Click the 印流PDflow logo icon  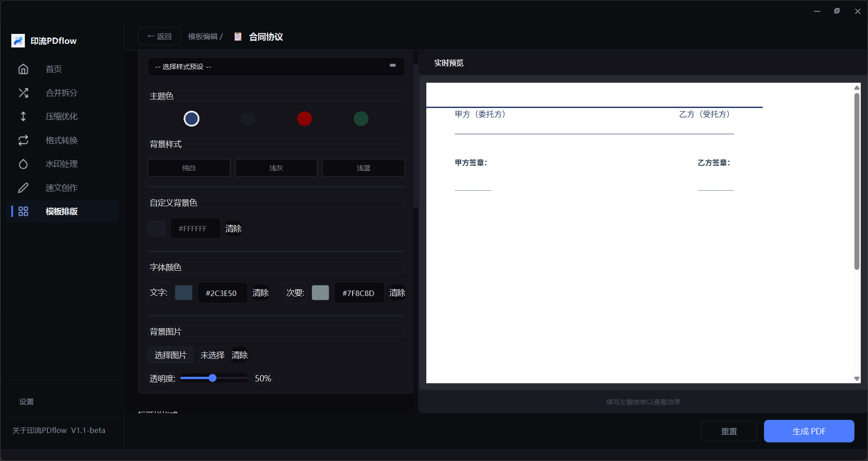[x=18, y=41]
